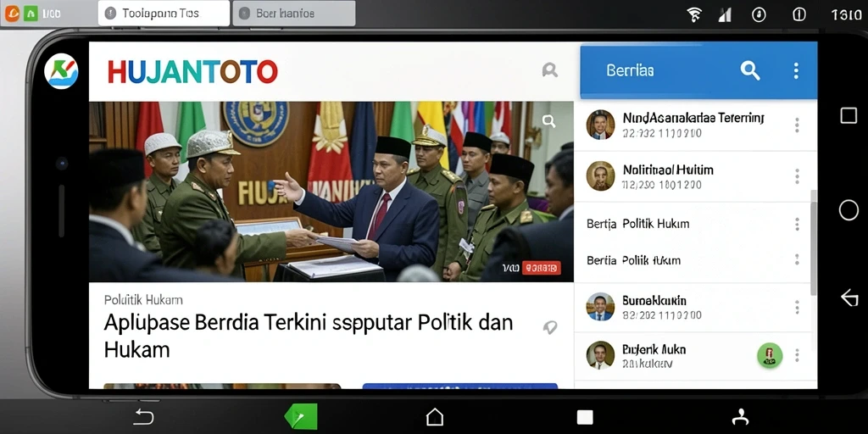Click the person icon in the bottom bar
The width and height of the screenshot is (868, 434).
(740, 417)
